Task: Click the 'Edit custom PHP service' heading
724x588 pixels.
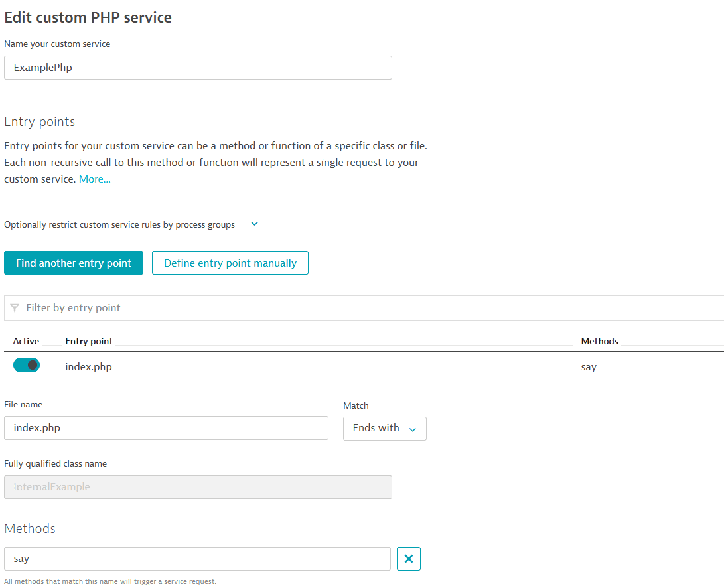Action: coord(88,18)
